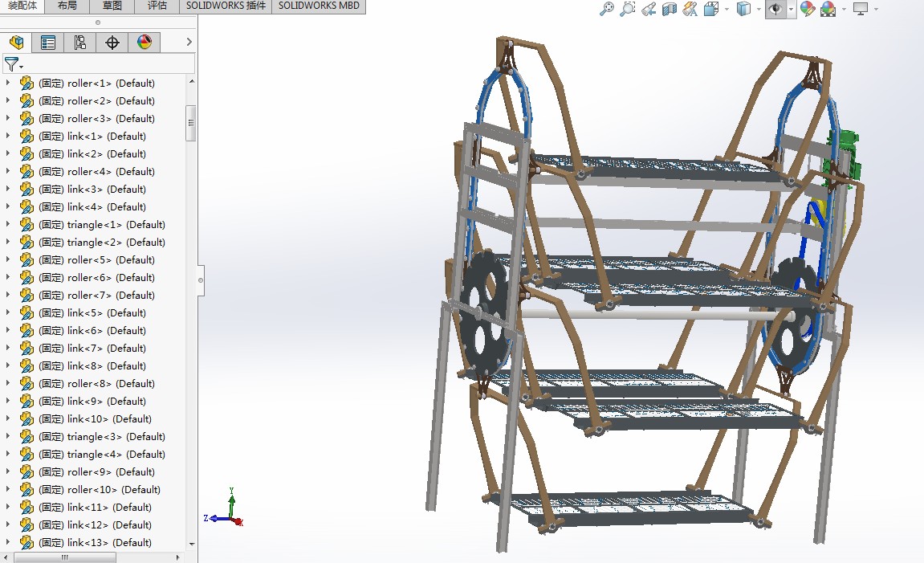
Task: Open FeatureManager design tree tab
Action: [x=17, y=43]
